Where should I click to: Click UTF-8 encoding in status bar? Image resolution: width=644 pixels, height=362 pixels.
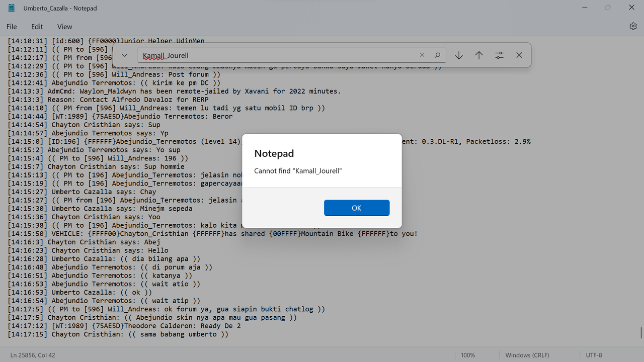tap(594, 355)
